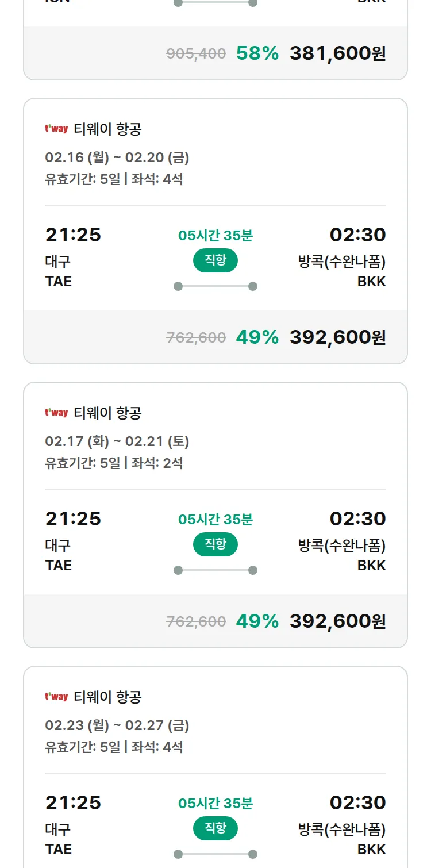Click route line graphic on 02.16 flight
Screen dimensions: 431x868
point(215,286)
